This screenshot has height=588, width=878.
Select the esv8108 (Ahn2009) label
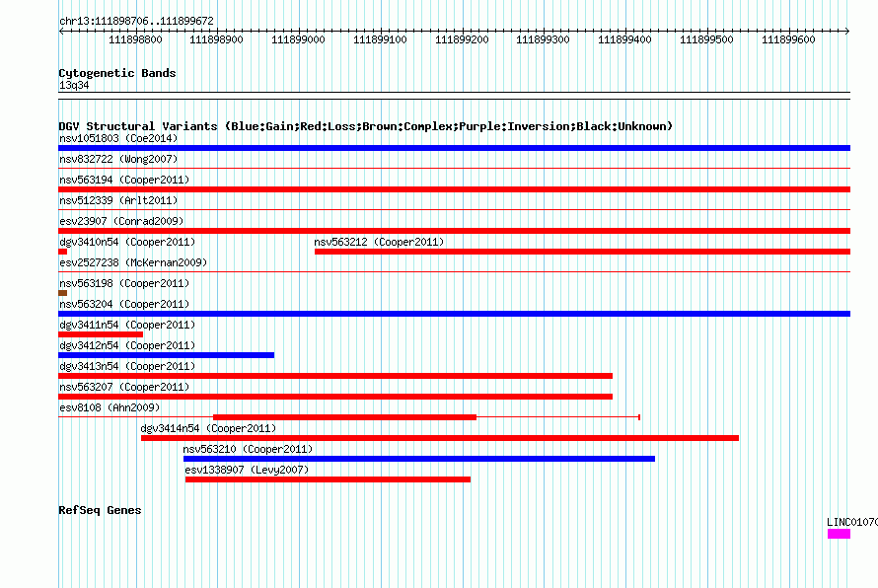click(x=110, y=407)
